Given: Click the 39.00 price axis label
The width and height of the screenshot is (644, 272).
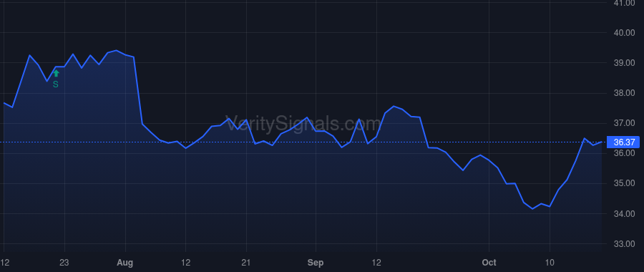Looking at the screenshot, I should (x=624, y=63).
